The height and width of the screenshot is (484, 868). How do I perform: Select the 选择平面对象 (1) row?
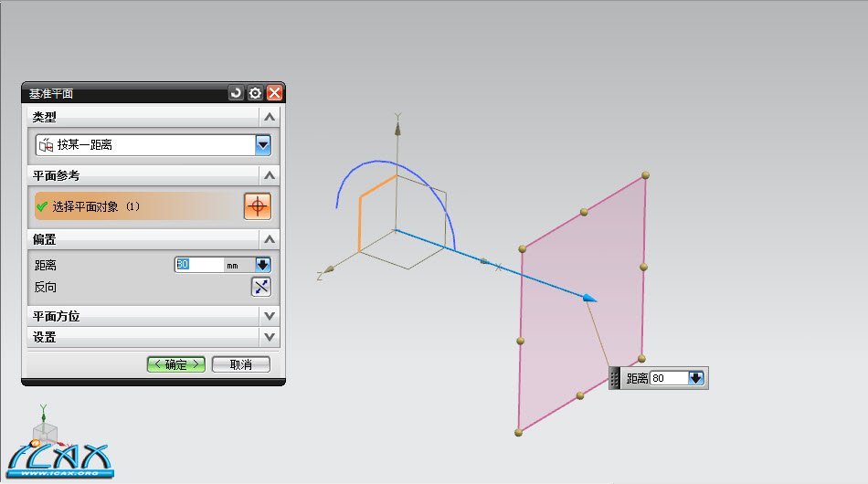tap(137, 206)
